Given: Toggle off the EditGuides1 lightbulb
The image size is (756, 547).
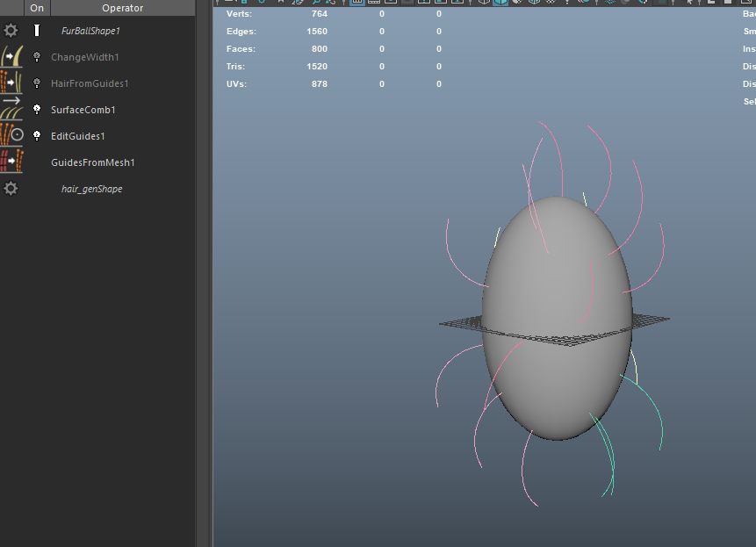Looking at the screenshot, I should point(37,136).
